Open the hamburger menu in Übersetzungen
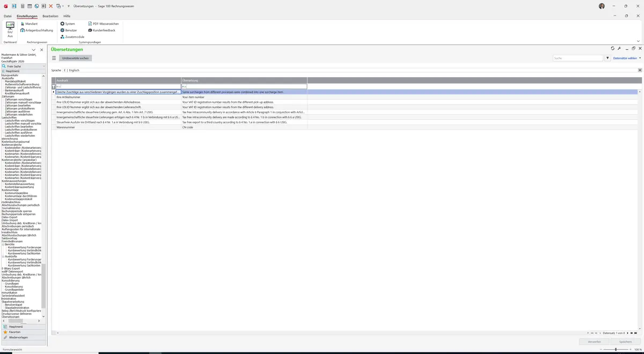This screenshot has width=644, height=354. (54, 58)
